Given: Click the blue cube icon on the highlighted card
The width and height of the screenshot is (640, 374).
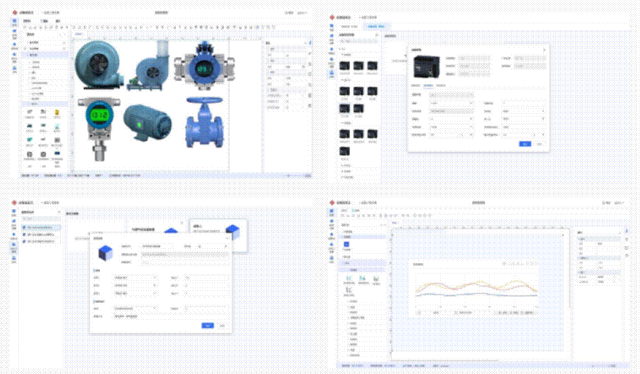Looking at the screenshot, I should click(x=232, y=232).
